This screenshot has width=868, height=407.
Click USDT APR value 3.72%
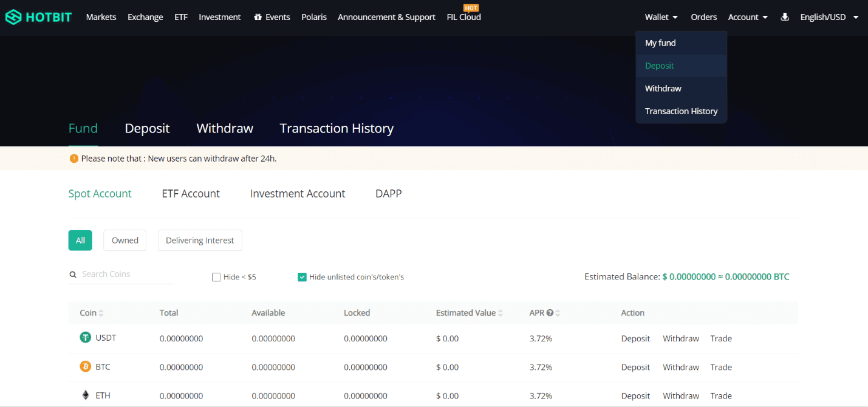pos(541,338)
